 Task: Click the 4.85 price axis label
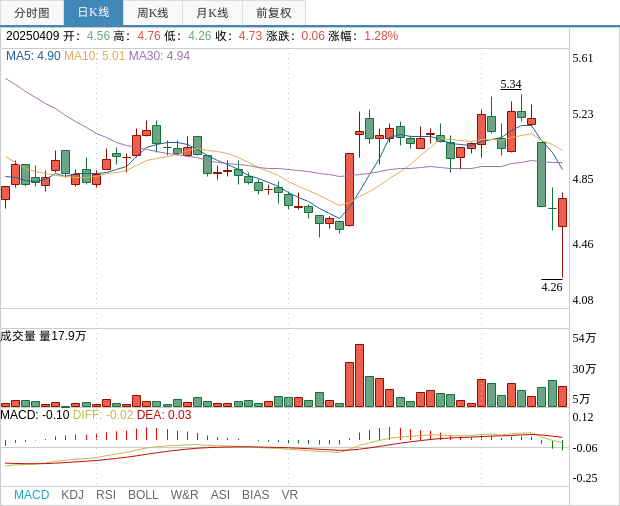[x=583, y=179]
